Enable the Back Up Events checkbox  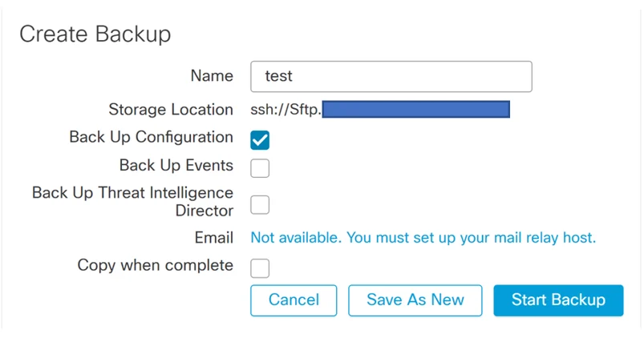coord(260,168)
